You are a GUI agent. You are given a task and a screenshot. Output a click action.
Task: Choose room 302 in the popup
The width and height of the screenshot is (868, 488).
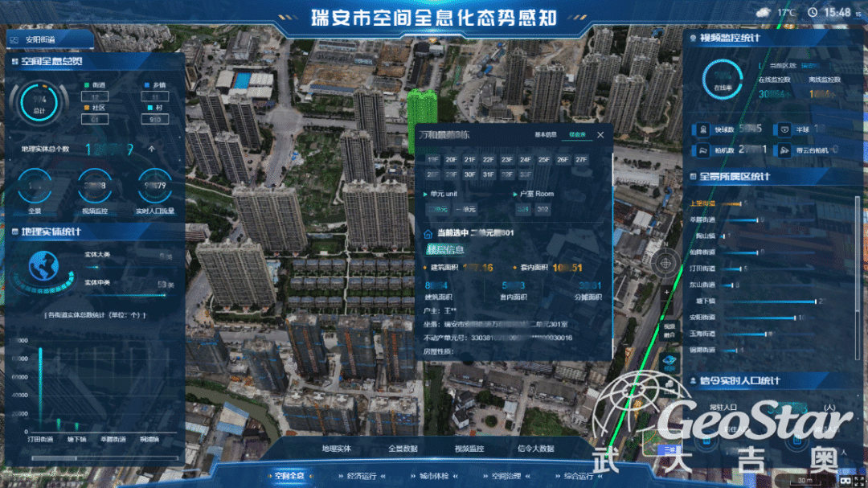[x=543, y=210]
